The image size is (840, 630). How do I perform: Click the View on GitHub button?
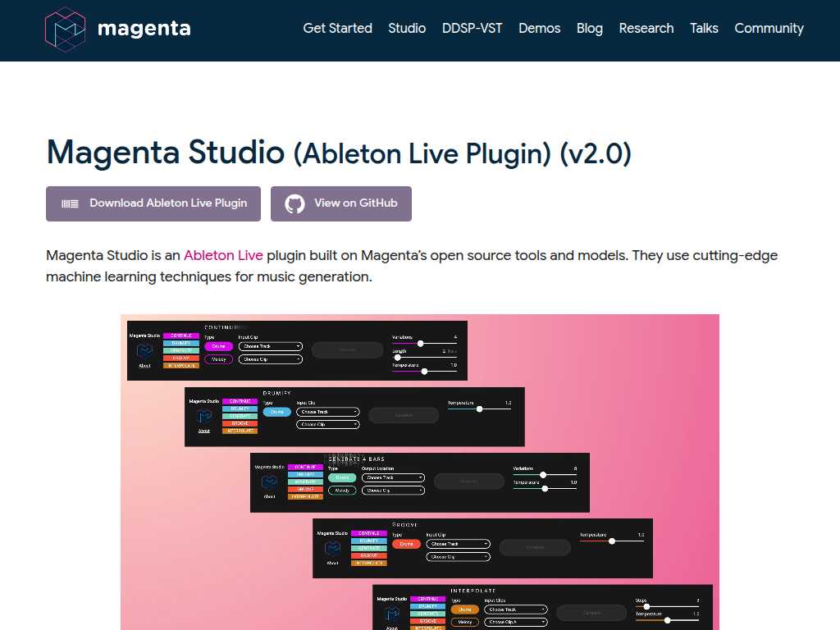341,203
